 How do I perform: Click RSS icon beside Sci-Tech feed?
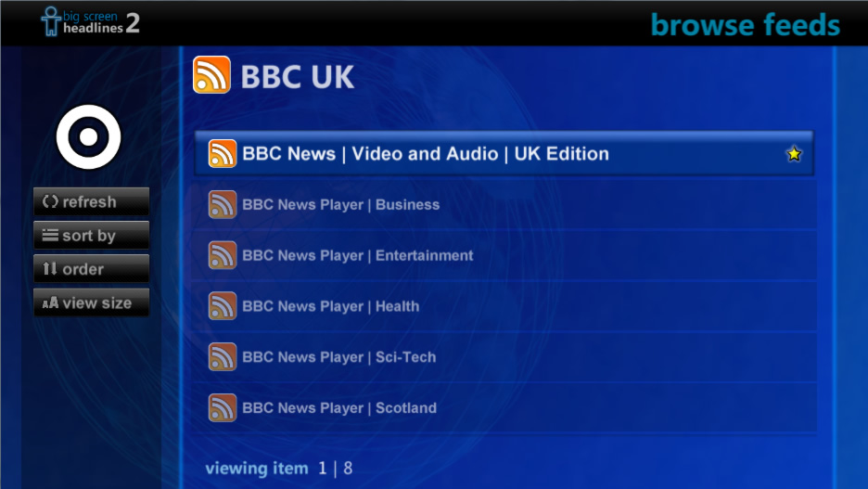(x=222, y=357)
